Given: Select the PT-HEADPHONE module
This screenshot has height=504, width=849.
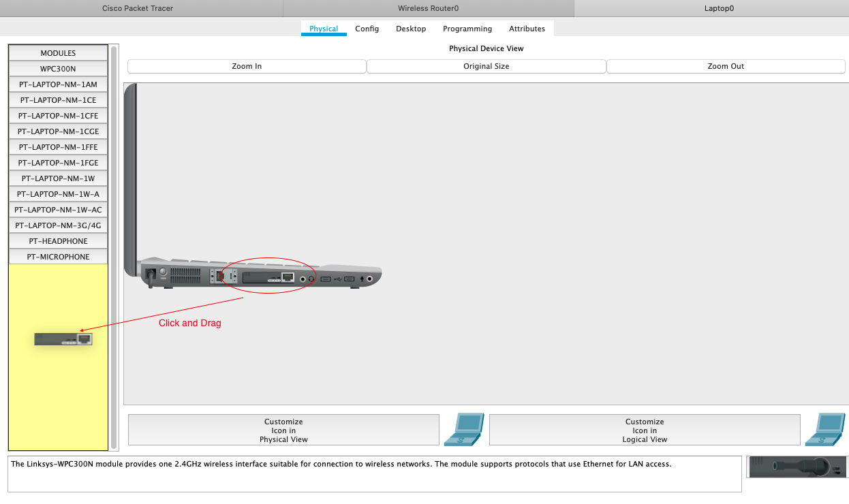Looking at the screenshot, I should coord(58,241).
